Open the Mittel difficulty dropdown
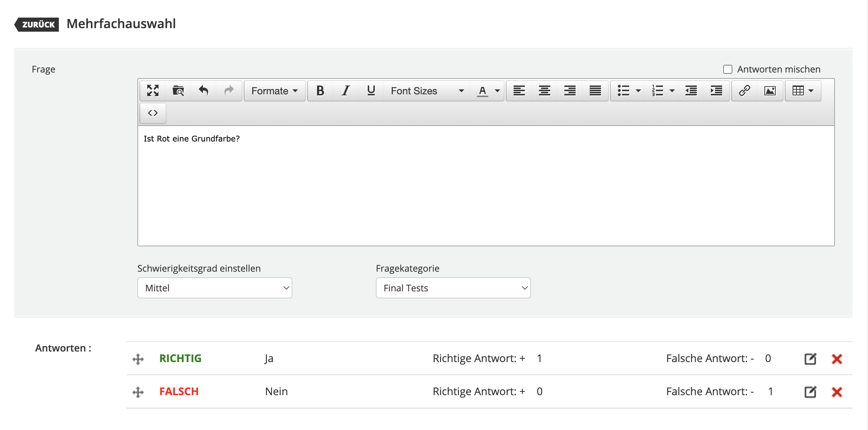This screenshot has height=430, width=868. pos(215,288)
